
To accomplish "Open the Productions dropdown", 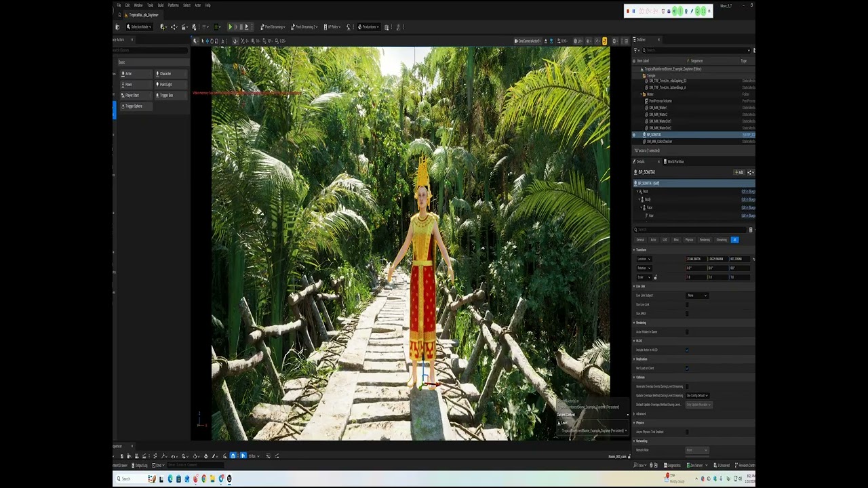I will point(368,27).
